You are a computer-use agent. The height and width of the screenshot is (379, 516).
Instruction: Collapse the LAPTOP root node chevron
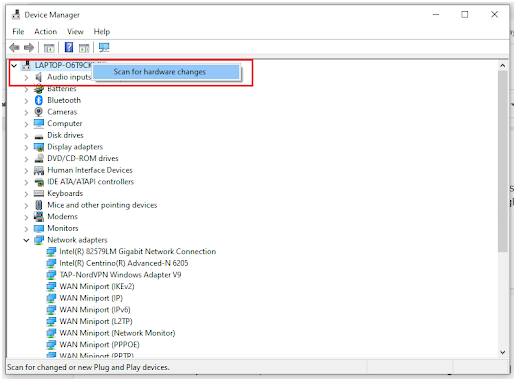14,66
